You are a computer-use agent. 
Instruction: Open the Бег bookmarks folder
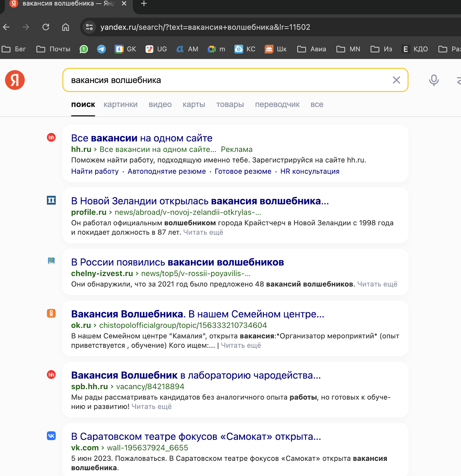click(14, 49)
